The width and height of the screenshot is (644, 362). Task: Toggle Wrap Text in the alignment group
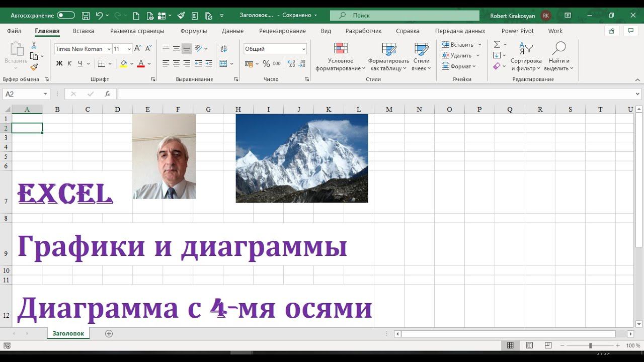click(223, 49)
